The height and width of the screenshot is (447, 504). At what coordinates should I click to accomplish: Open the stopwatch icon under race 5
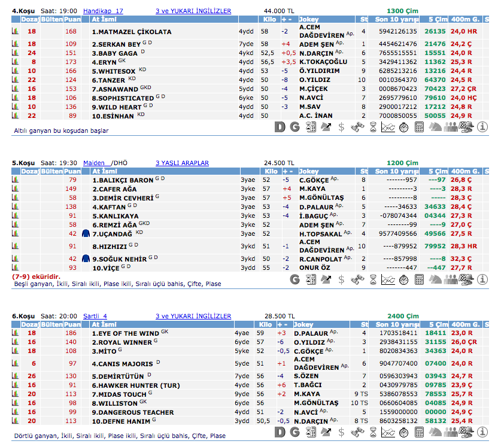(404, 279)
